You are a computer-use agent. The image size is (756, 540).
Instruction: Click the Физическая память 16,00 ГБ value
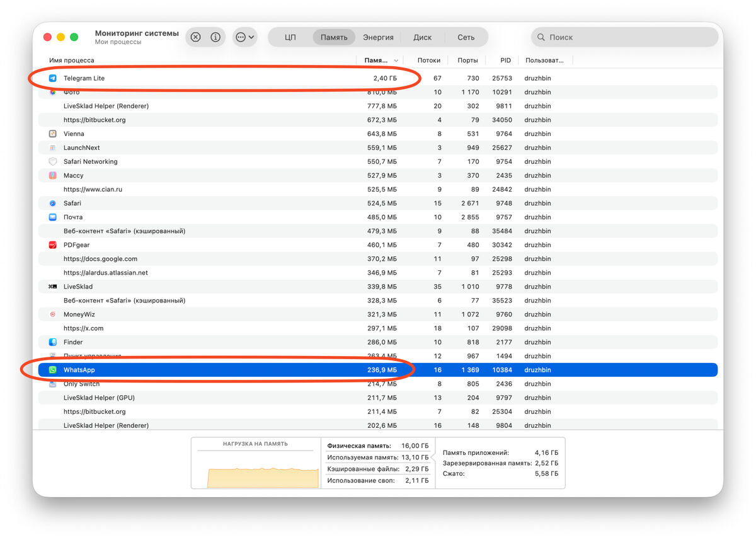point(416,445)
